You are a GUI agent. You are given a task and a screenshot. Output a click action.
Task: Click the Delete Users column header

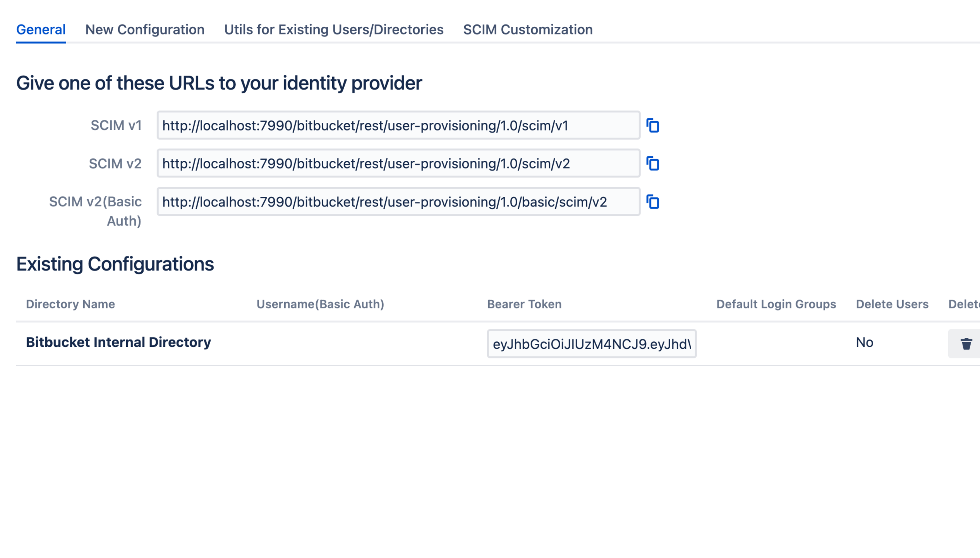(892, 304)
